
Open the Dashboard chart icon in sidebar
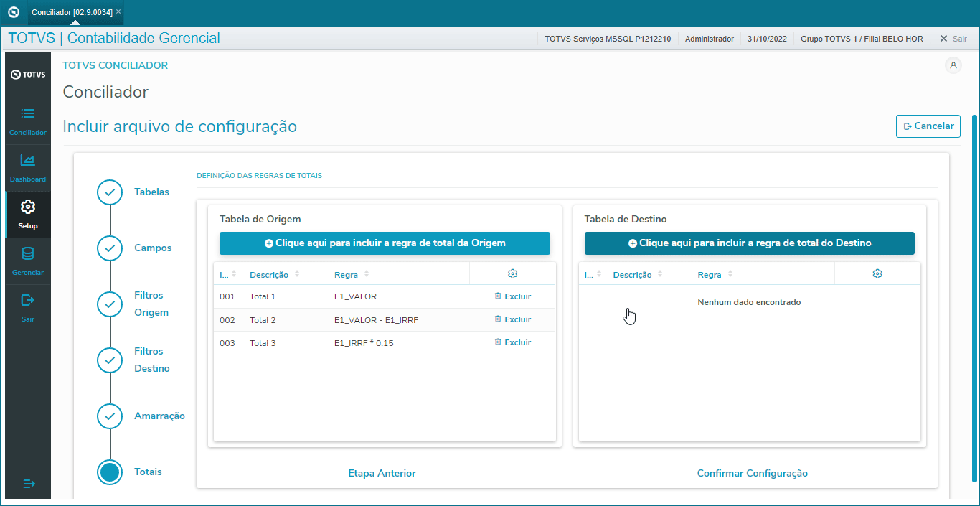pyautogui.click(x=28, y=160)
